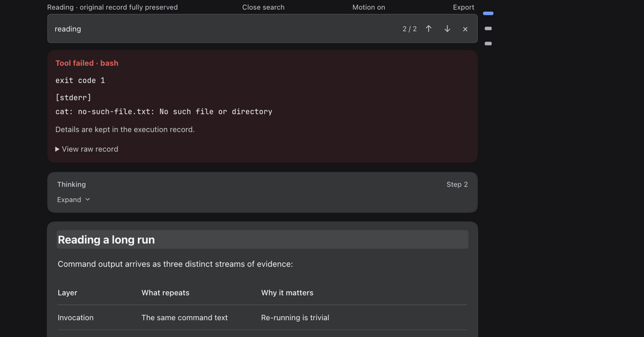644x337 pixels.
Task: Click the 'Thinking' label
Action: (x=71, y=184)
